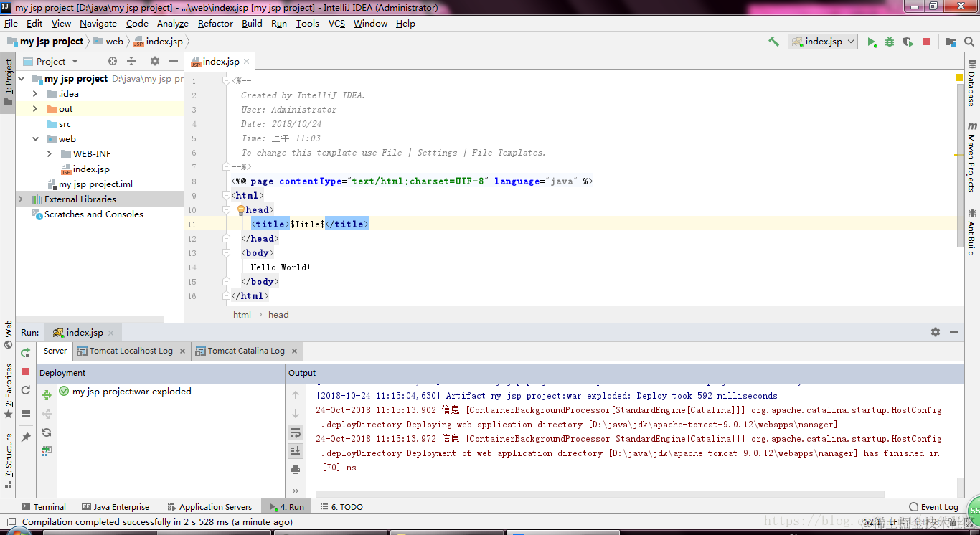Run with Coverage from the main toolbar
This screenshot has width=980, height=535.
[908, 42]
